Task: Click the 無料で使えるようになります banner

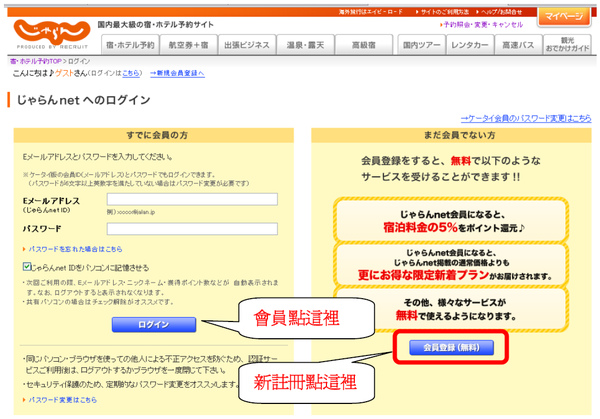Action: [451, 309]
